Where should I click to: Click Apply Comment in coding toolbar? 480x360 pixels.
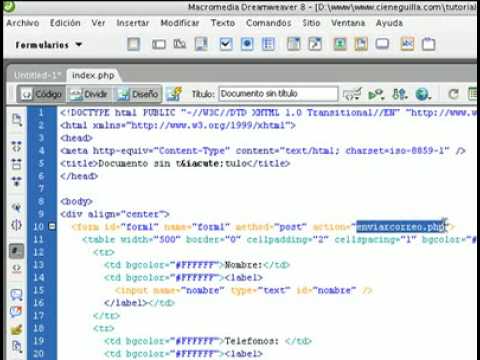(17, 294)
